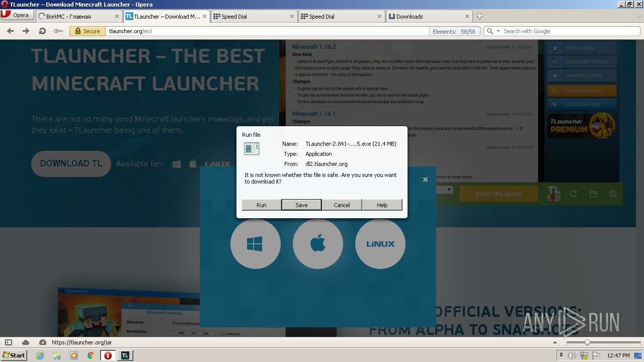Close the download overlay with the X
The height and width of the screenshot is (362, 644).
tap(425, 179)
